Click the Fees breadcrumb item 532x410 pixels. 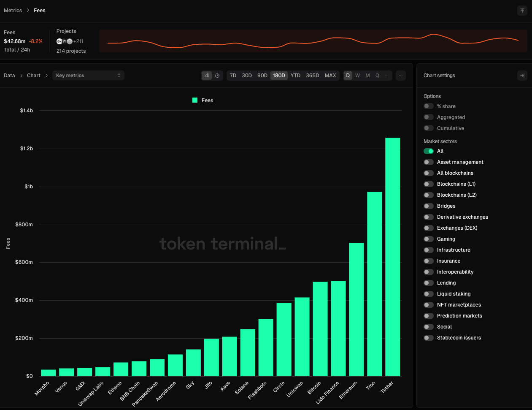pyautogui.click(x=40, y=11)
